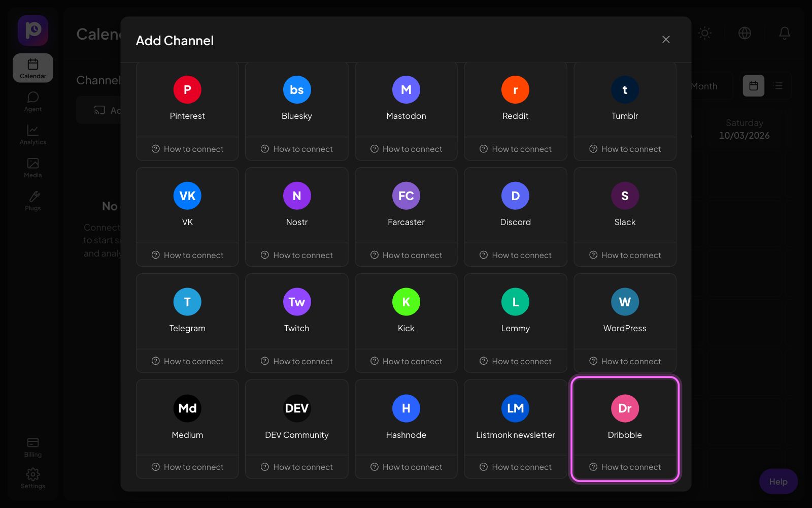Image resolution: width=812 pixels, height=508 pixels.
Task: Pick the Nostr channel icon
Action: pos(297,196)
